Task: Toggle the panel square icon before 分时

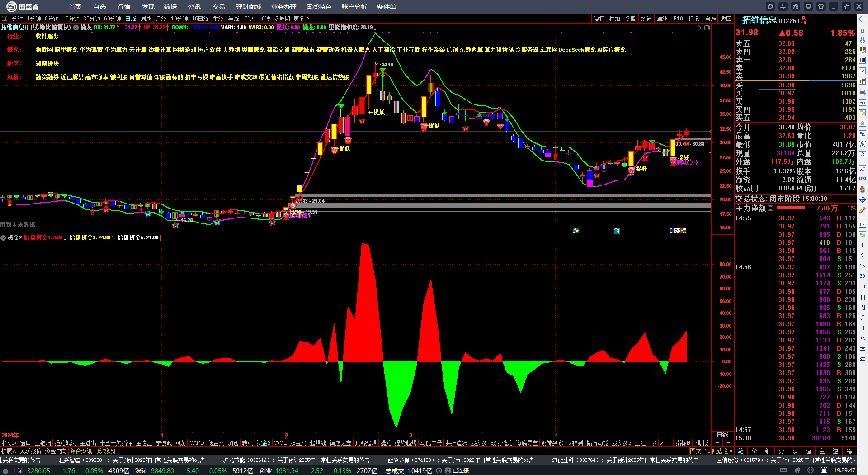Action: tap(5, 19)
